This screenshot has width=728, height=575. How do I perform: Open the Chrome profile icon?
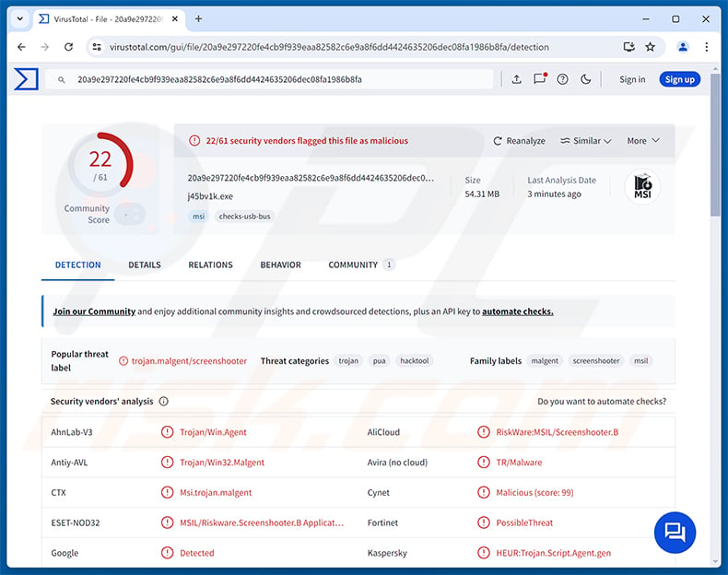[683, 47]
